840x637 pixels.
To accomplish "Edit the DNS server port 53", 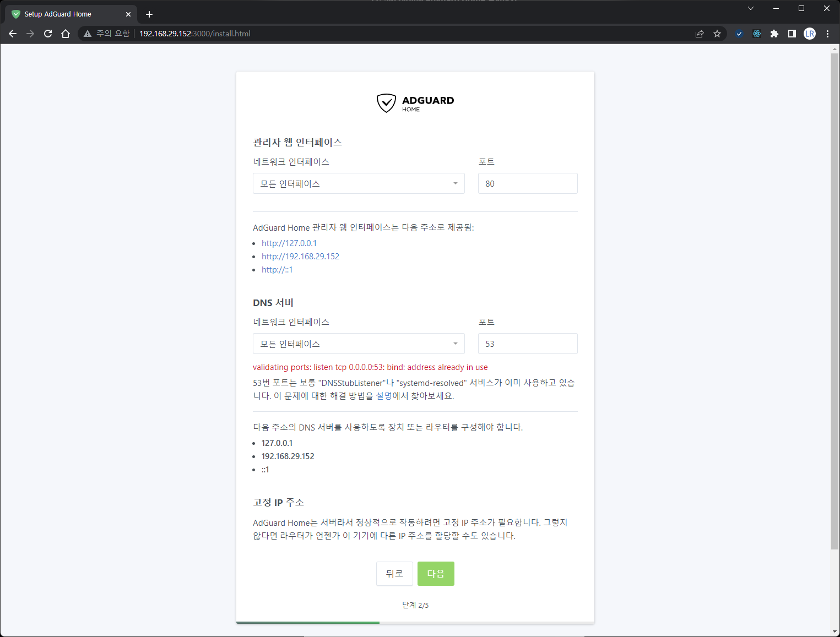I will [x=528, y=344].
